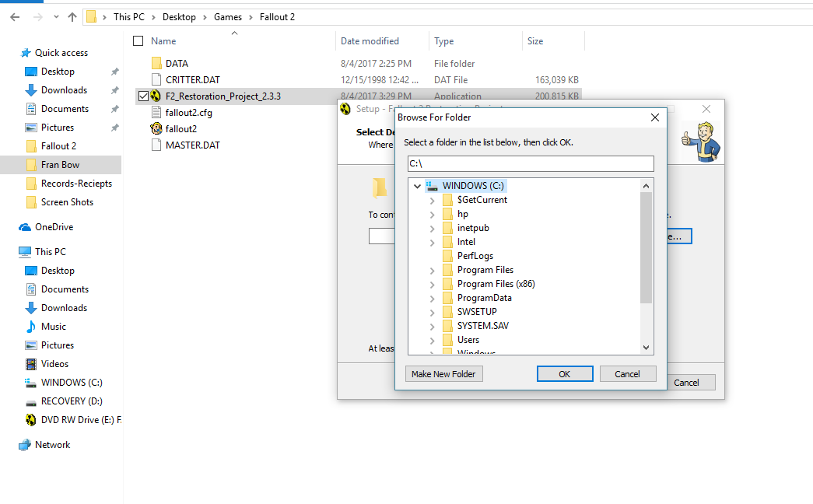
Task: Open Records-Reciepts folder in sidebar
Action: tap(76, 184)
